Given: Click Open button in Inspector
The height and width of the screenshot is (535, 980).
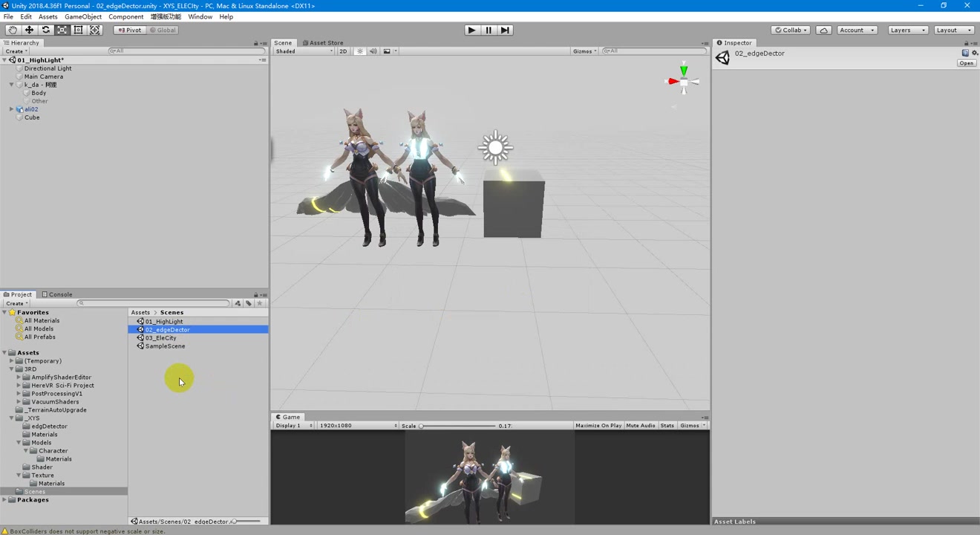Looking at the screenshot, I should pyautogui.click(x=966, y=63).
